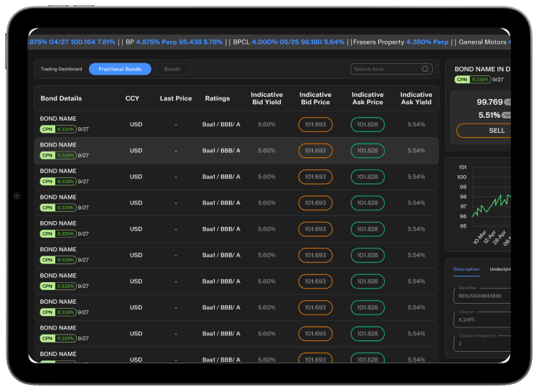Click the green price chart line

pyautogui.click(x=491, y=205)
